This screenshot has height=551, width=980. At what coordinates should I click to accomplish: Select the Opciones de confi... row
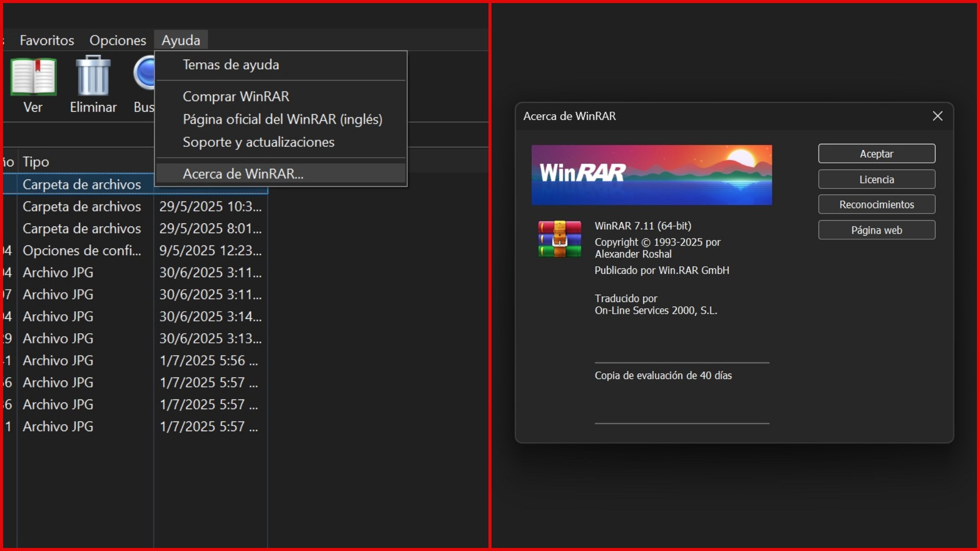click(135, 251)
